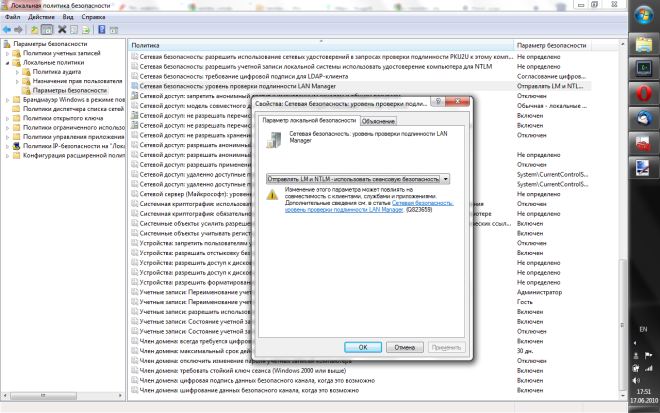
Task: Click the Show/Hide action pane toolbar icon
Action: [x=114, y=29]
